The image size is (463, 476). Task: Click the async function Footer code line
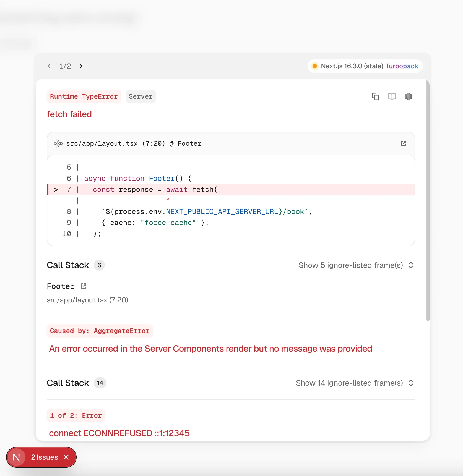(x=138, y=178)
